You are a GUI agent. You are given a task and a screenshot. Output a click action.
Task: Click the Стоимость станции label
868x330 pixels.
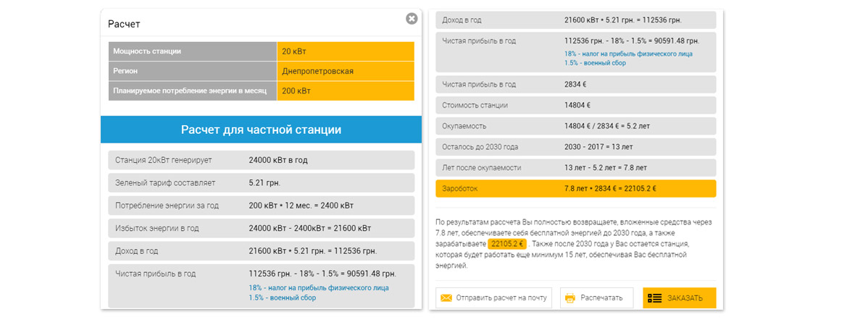tap(475, 105)
